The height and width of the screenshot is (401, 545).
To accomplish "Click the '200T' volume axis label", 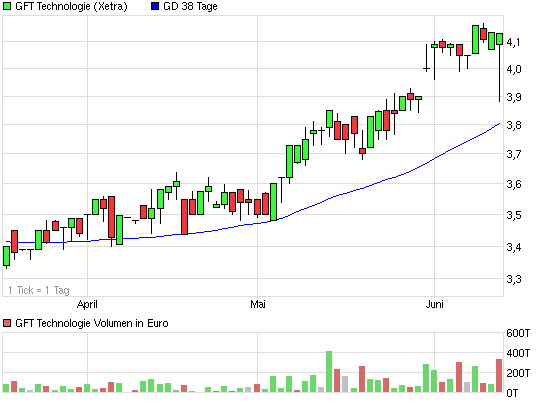I will [x=518, y=373].
